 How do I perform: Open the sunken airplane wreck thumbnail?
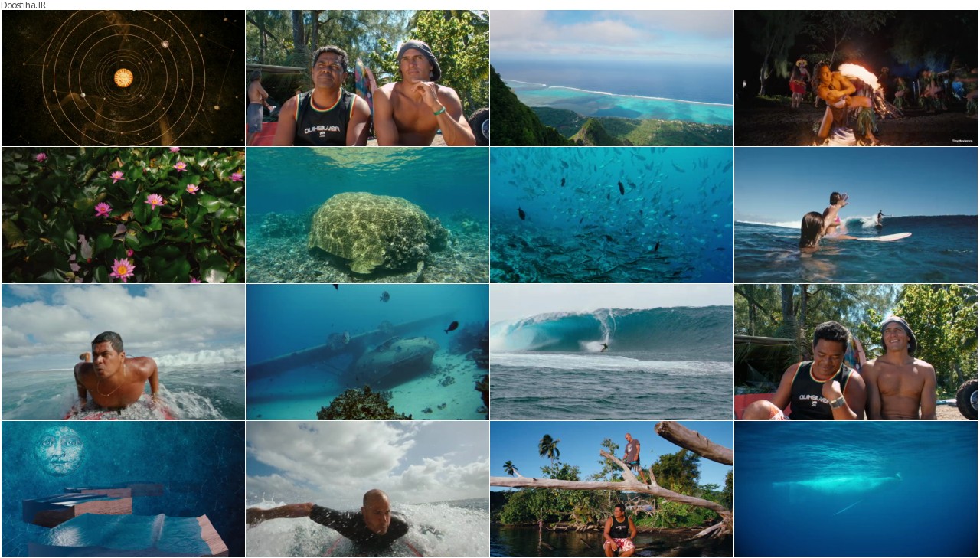point(367,352)
